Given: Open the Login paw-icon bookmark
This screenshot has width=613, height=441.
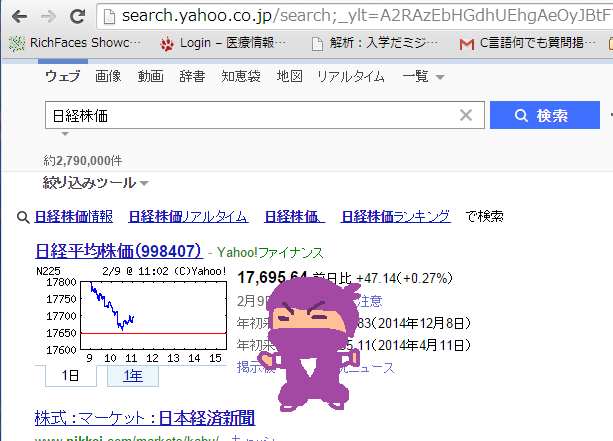Looking at the screenshot, I should [222, 43].
